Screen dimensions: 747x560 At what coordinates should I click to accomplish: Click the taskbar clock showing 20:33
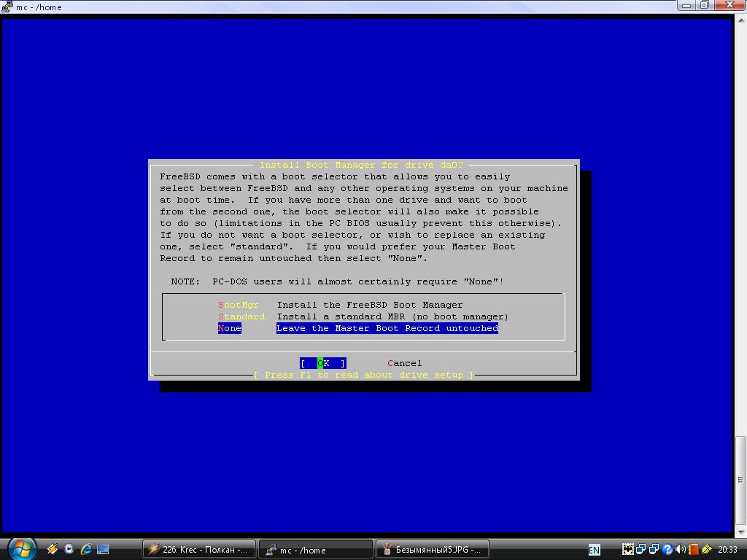click(727, 549)
